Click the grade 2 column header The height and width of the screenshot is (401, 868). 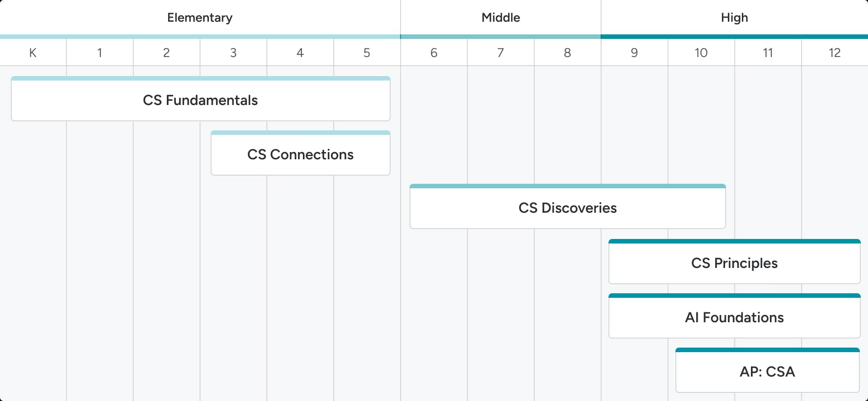pos(166,53)
